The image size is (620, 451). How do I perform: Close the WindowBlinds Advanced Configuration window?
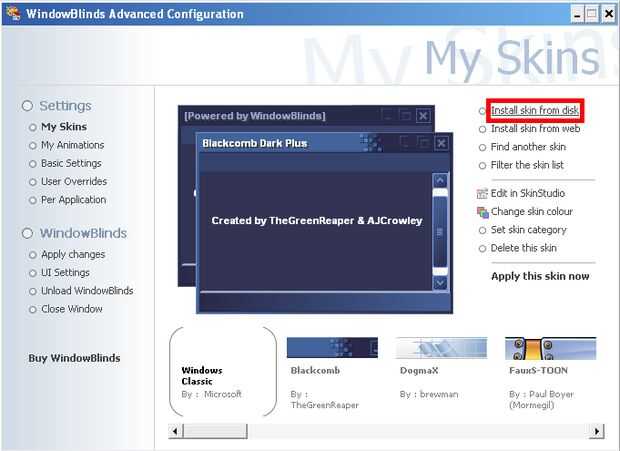tap(609, 15)
